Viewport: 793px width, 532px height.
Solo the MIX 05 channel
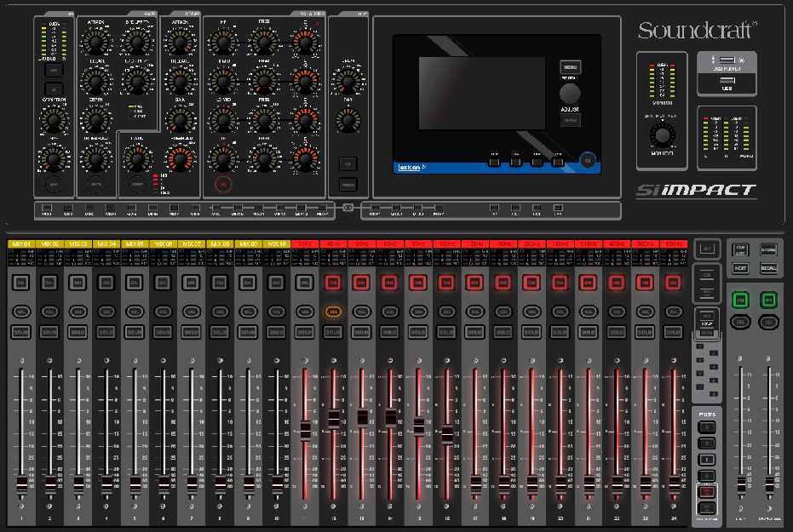pos(135,332)
